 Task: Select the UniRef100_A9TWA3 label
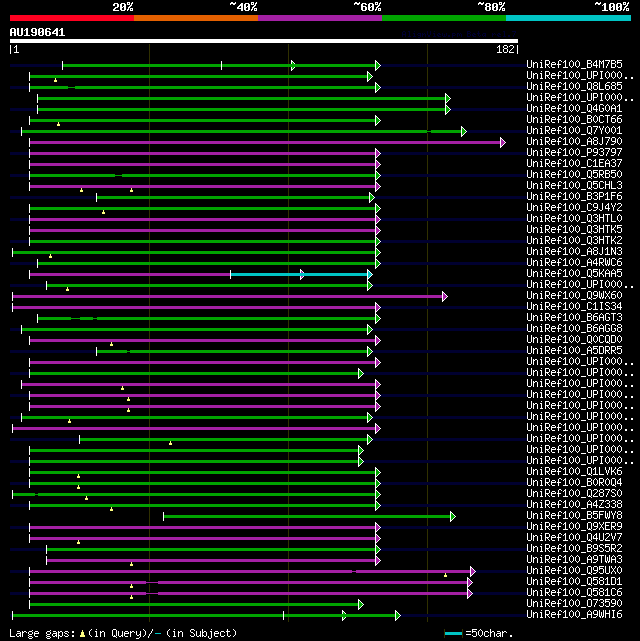pos(574,560)
